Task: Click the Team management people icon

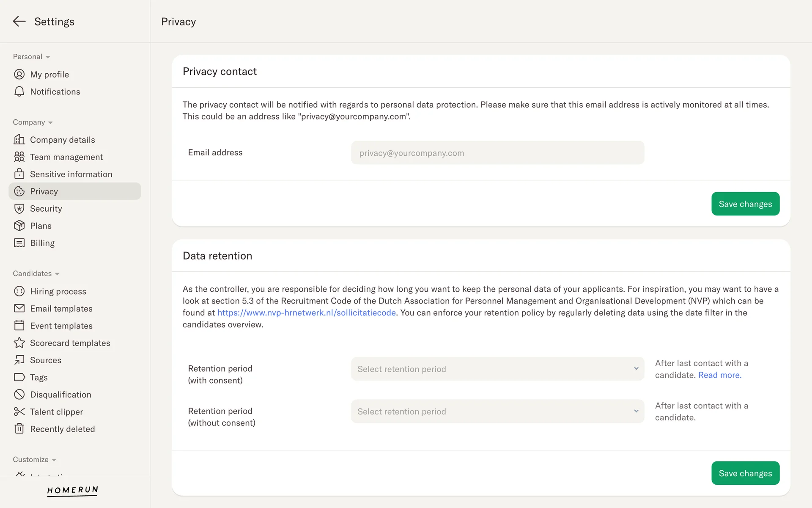Action: tap(19, 157)
